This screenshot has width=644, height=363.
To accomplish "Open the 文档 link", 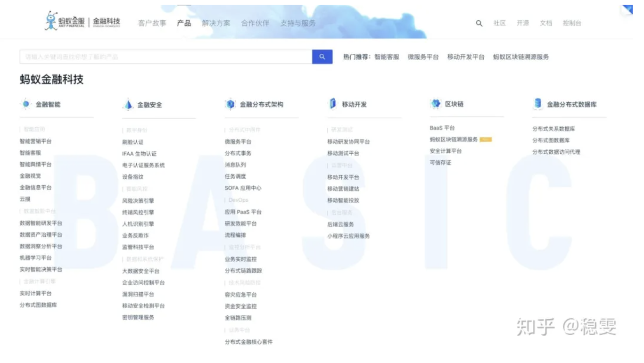I will tap(546, 23).
